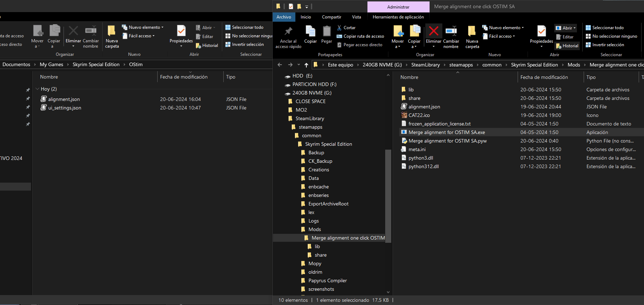The width and height of the screenshot is (644, 305).
Task: Collapse the Hoy (2) group
Action: coord(37,89)
